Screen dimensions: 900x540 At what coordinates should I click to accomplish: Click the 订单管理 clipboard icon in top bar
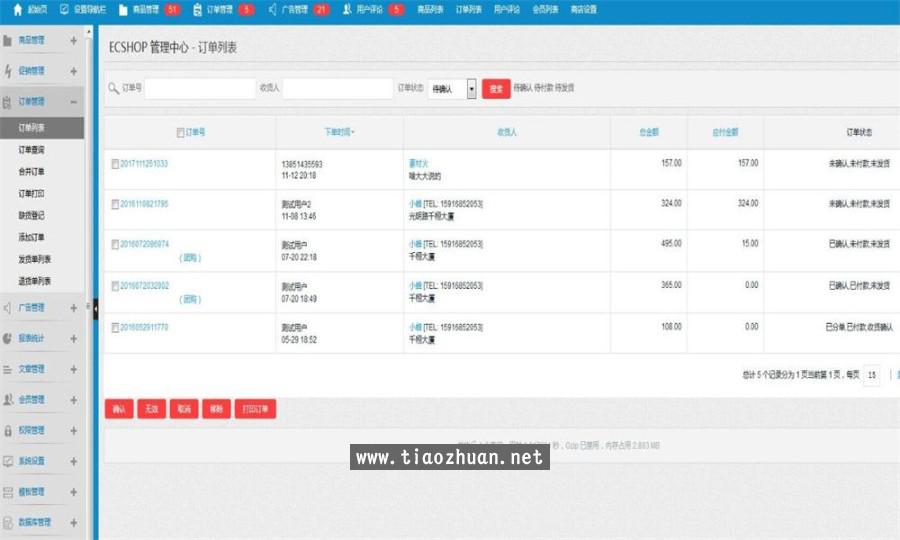coord(197,10)
